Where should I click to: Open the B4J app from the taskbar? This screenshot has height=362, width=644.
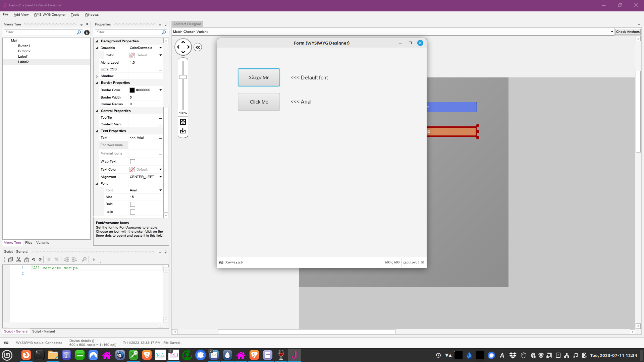point(173,355)
